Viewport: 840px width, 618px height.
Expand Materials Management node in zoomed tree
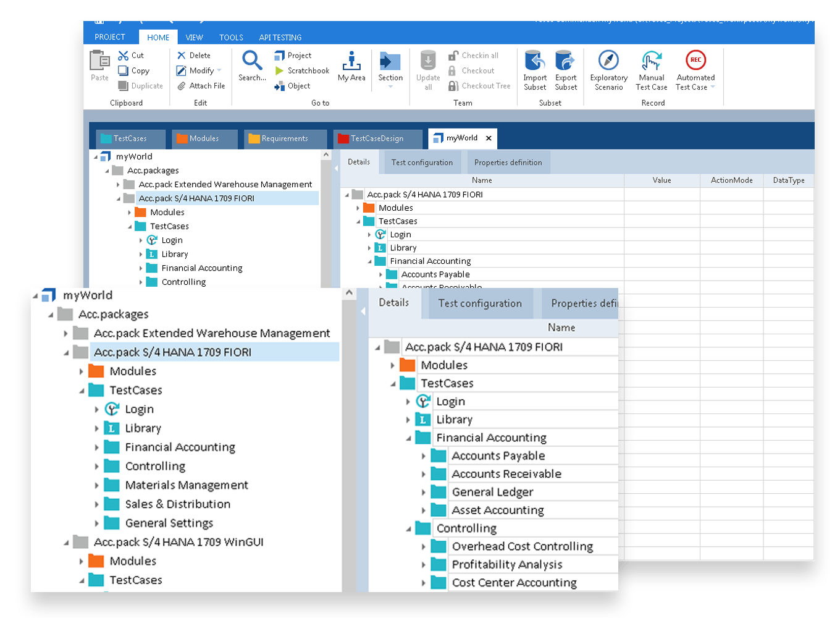[x=96, y=486]
